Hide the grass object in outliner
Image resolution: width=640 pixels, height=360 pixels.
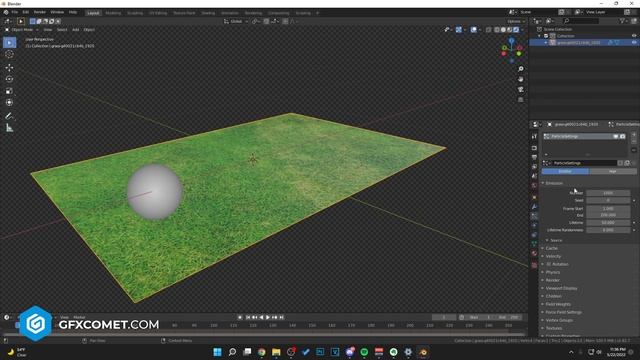pos(634,42)
